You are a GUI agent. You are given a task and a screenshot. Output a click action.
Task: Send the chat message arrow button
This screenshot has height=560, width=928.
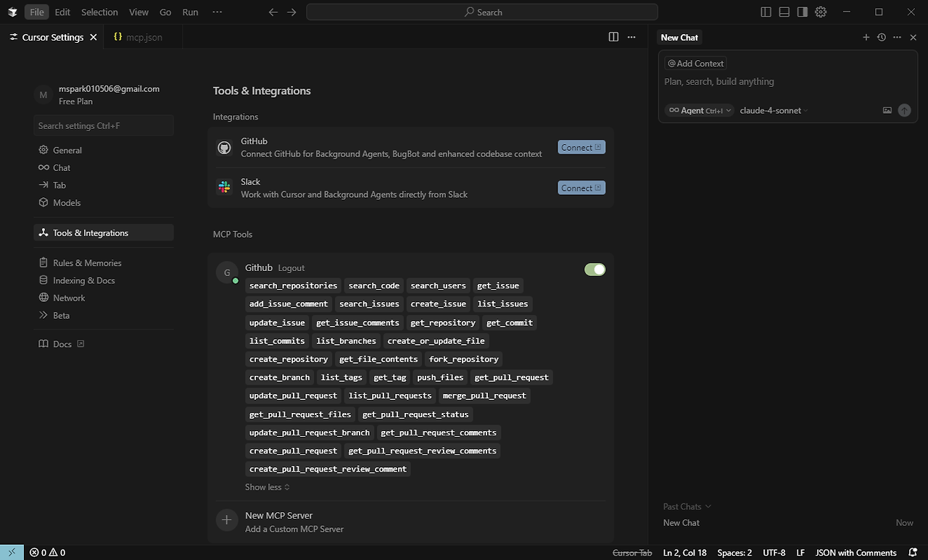(x=904, y=110)
